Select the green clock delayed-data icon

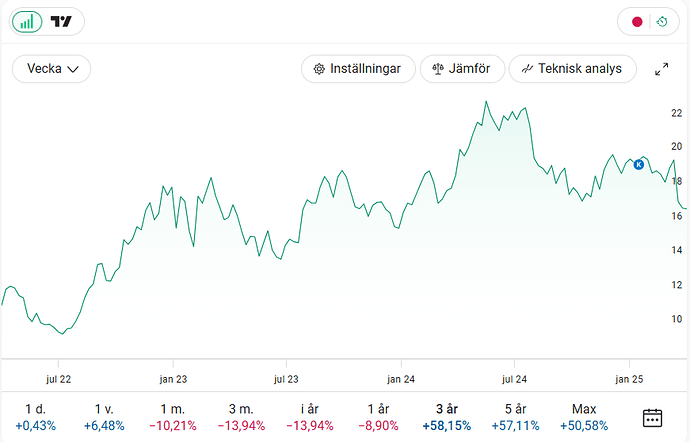662,22
